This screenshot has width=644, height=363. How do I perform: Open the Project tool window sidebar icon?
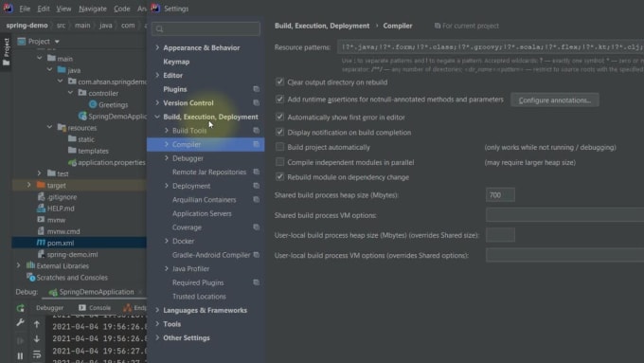[7, 52]
